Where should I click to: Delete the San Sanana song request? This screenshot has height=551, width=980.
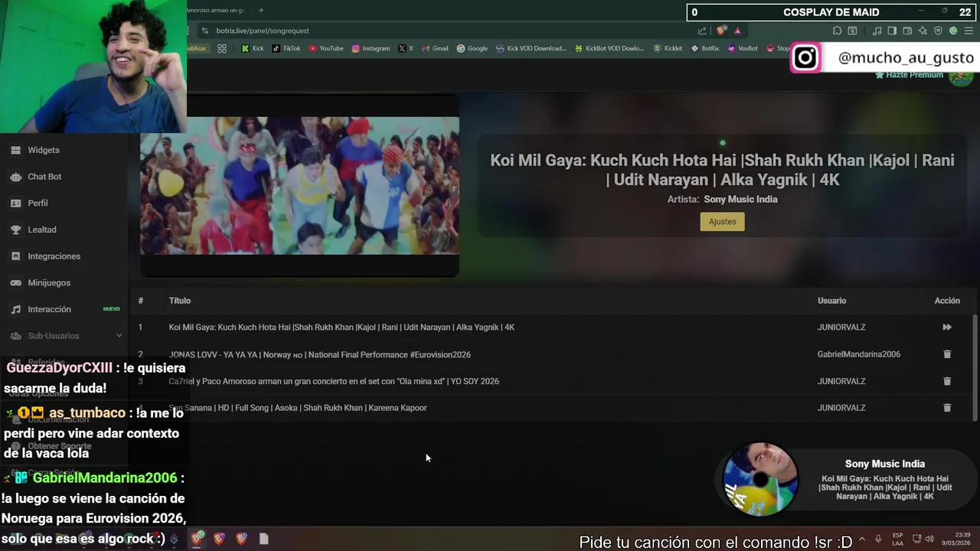pos(947,408)
